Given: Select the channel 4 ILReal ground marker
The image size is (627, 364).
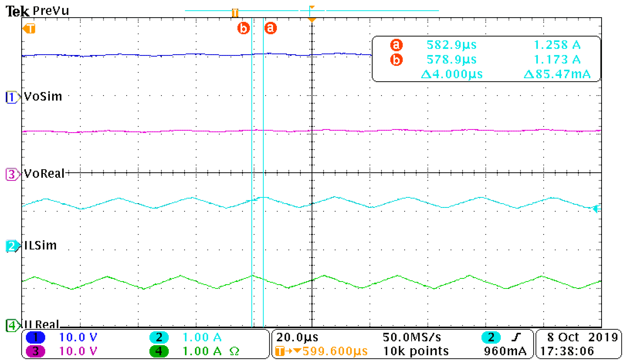Looking at the screenshot, I should (x=12, y=325).
